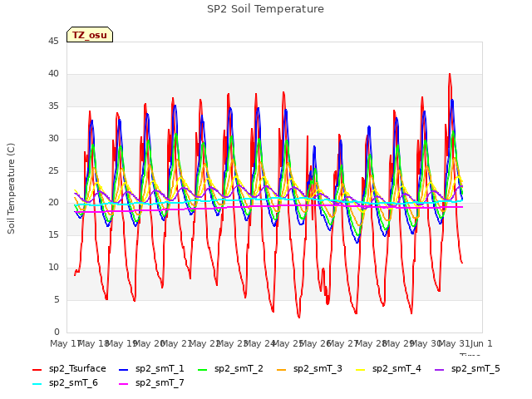Click the y-axis tick label 20
The height and width of the screenshot is (399, 532).
[x=53, y=202]
